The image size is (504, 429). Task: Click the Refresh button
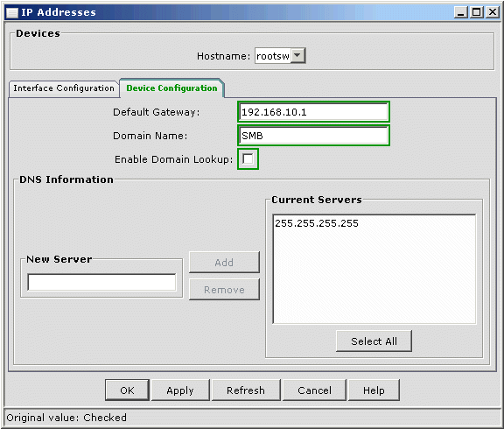click(246, 390)
